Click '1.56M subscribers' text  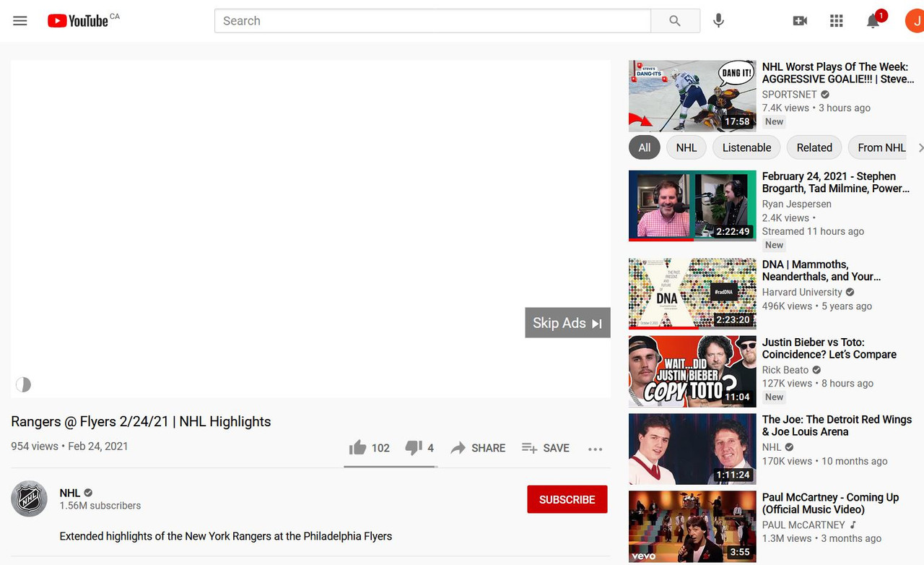pos(100,506)
